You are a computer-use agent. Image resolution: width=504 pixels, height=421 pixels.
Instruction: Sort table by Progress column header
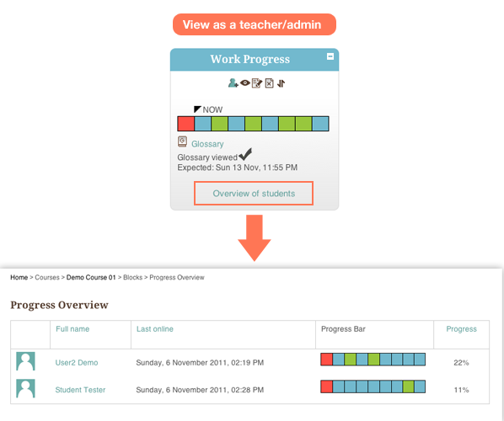click(461, 329)
